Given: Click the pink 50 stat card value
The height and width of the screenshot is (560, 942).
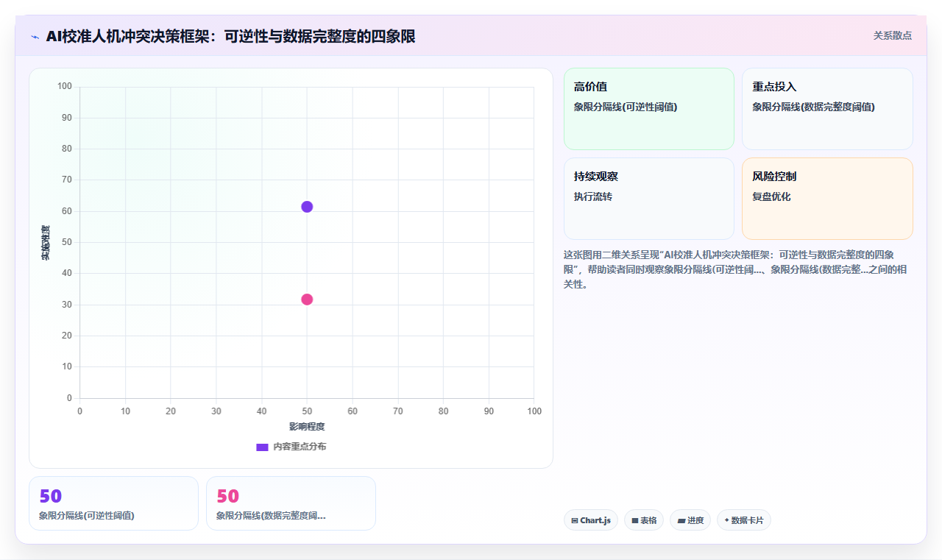Looking at the screenshot, I should coord(228,497).
